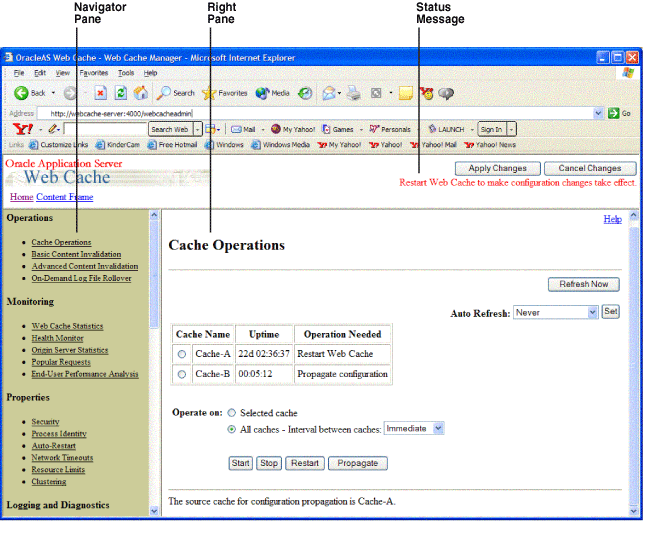Open Personals in the Yahoo toolbar

coord(390,129)
